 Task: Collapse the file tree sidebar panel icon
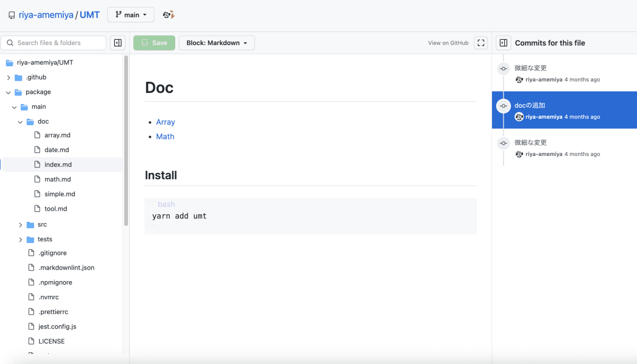point(118,43)
